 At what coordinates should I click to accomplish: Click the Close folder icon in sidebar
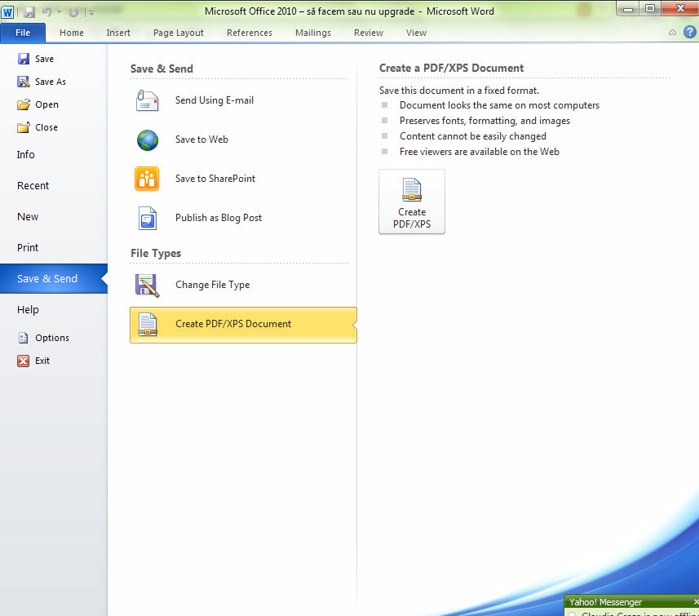[23, 127]
